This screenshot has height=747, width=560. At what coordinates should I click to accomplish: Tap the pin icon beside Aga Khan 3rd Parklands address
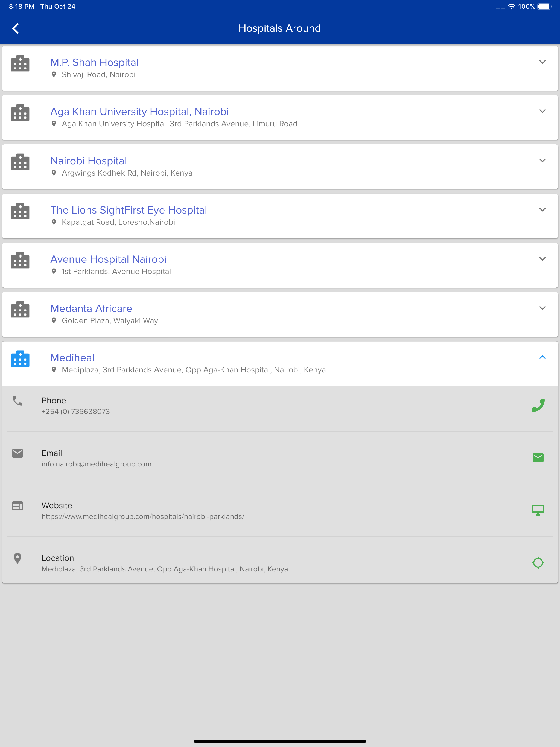[54, 124]
